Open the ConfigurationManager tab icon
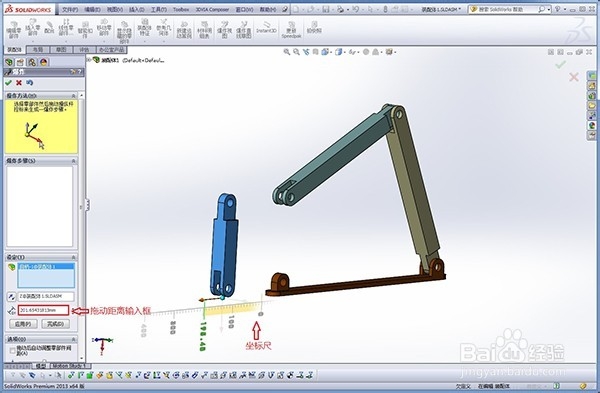 (32, 62)
